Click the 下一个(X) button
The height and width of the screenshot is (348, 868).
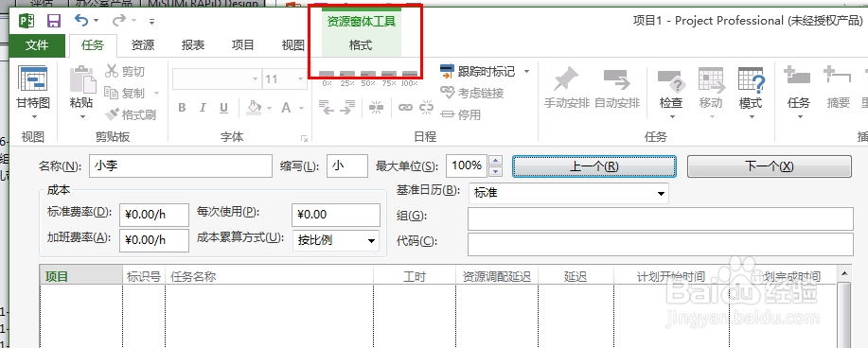click(769, 166)
